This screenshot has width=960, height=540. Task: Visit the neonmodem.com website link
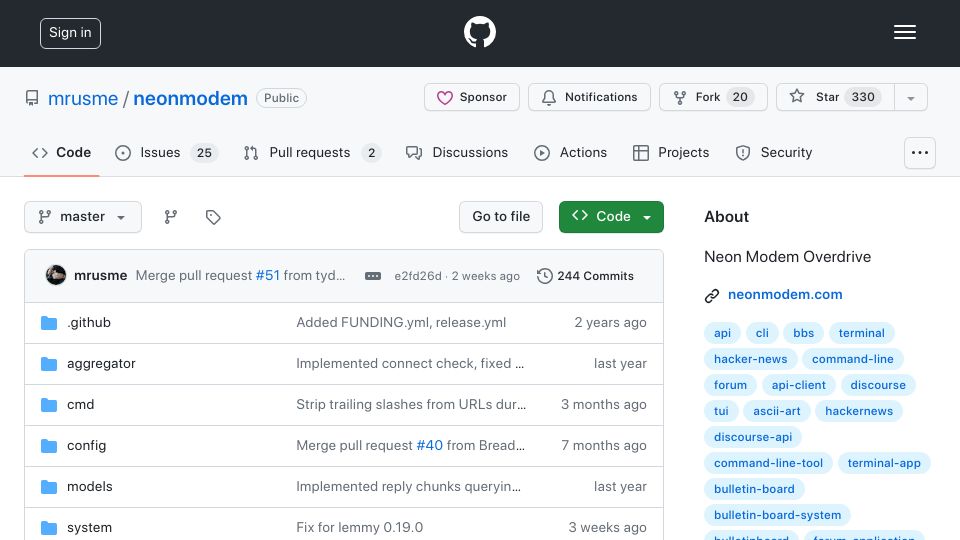pos(785,294)
